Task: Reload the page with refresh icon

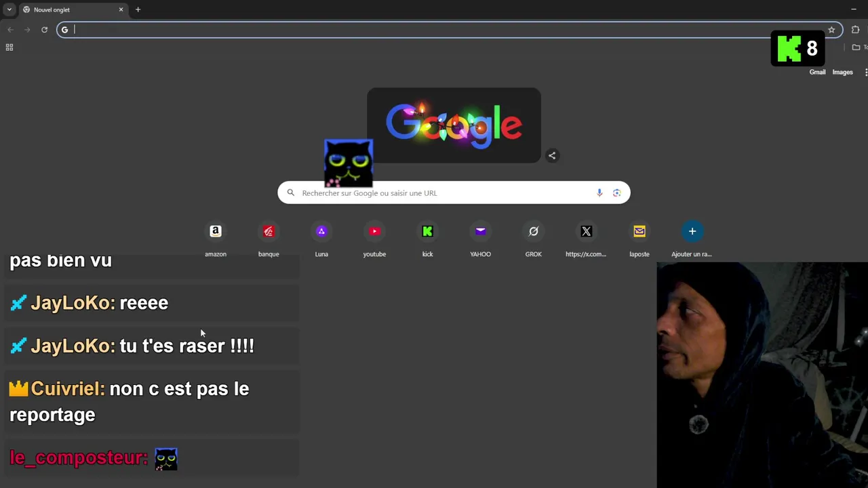Action: 44,30
